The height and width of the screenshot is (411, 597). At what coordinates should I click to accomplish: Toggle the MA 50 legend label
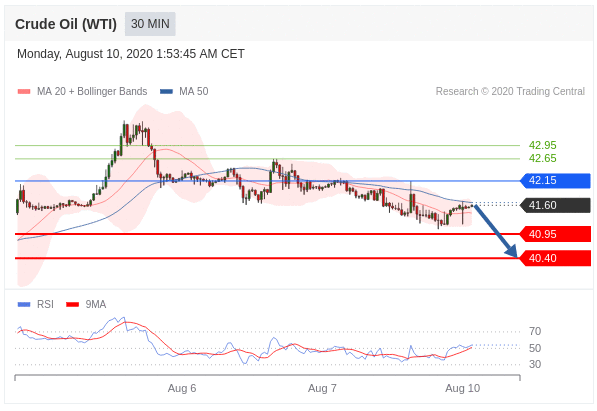[x=194, y=91]
